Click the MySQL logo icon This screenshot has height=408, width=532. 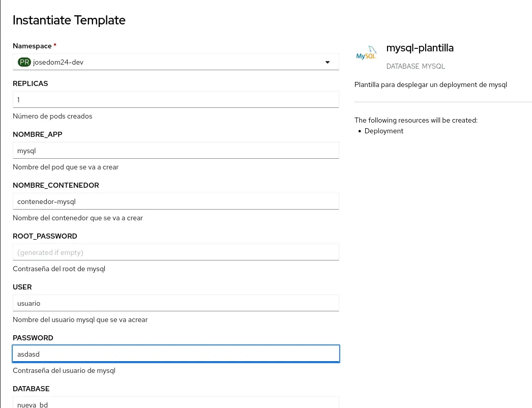[x=366, y=53]
